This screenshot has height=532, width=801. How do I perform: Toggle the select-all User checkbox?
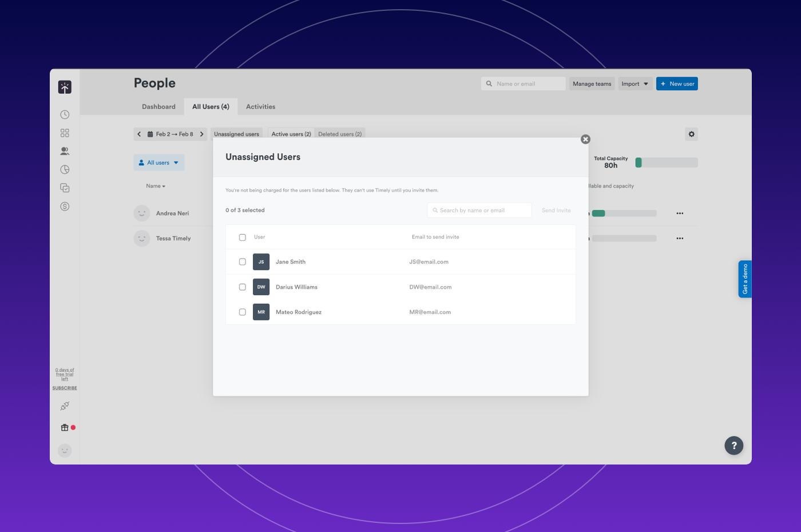pyautogui.click(x=242, y=237)
